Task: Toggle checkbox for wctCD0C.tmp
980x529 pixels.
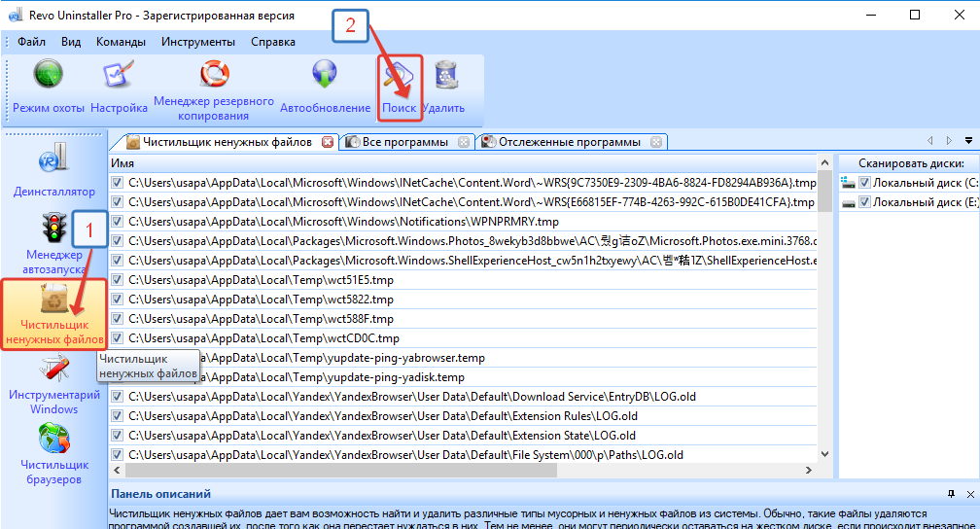Action: tap(117, 337)
